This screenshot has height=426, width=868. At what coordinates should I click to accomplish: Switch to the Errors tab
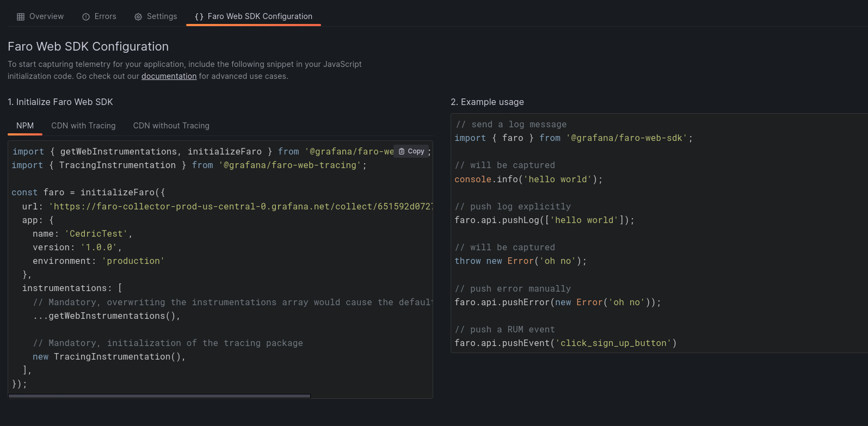coord(99,16)
